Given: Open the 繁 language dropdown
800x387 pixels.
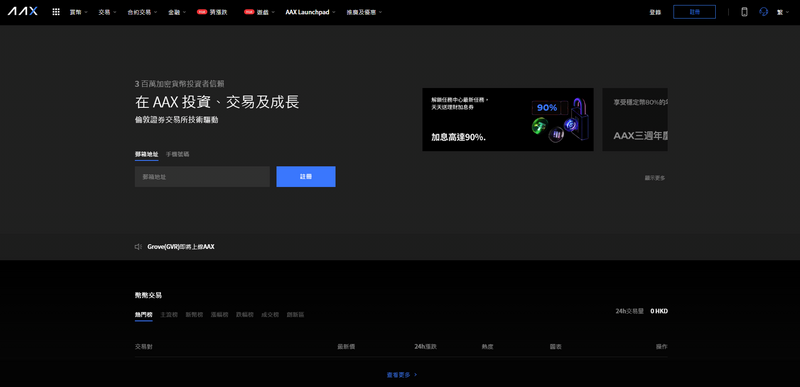Looking at the screenshot, I should click(x=783, y=12).
